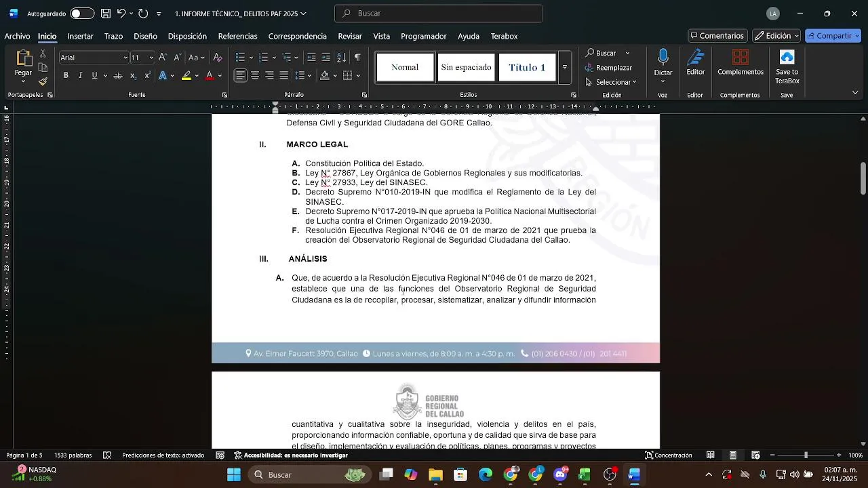
Task: Toggle Italic formatting
Action: 80,75
